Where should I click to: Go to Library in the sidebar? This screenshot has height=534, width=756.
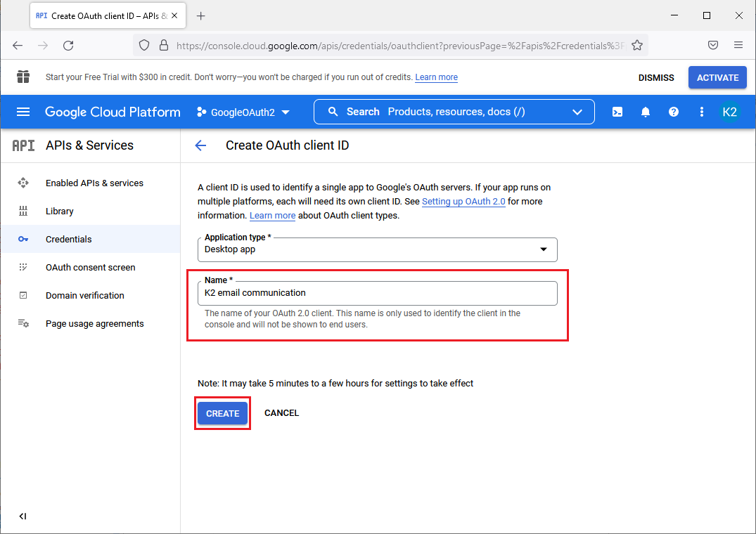(x=60, y=211)
